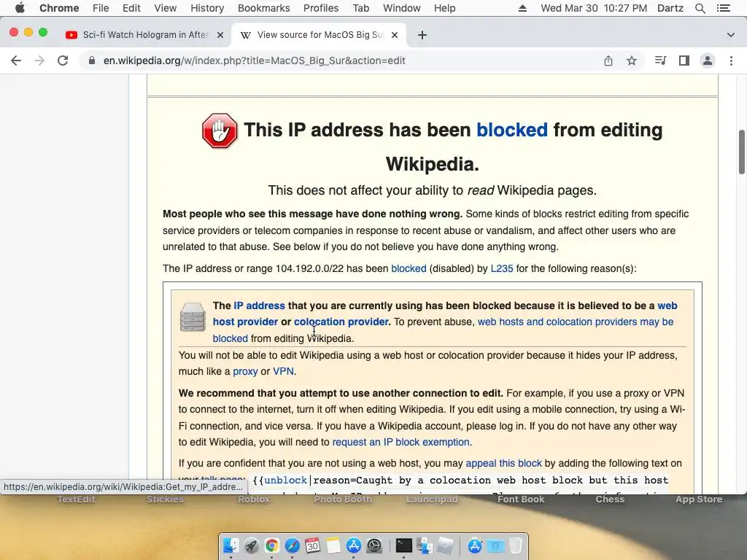The height and width of the screenshot is (560, 747).
Task: Click the server stack icon
Action: 193,316
